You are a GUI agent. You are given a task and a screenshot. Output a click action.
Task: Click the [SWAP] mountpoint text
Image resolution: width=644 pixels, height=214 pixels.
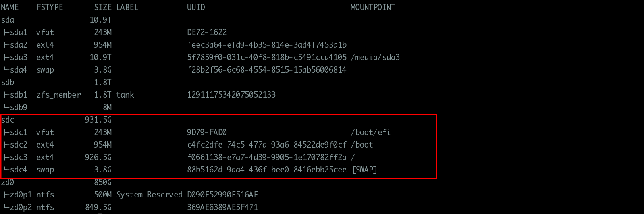point(364,170)
